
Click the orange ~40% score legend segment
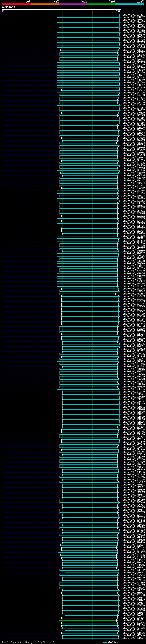pos(45,4)
